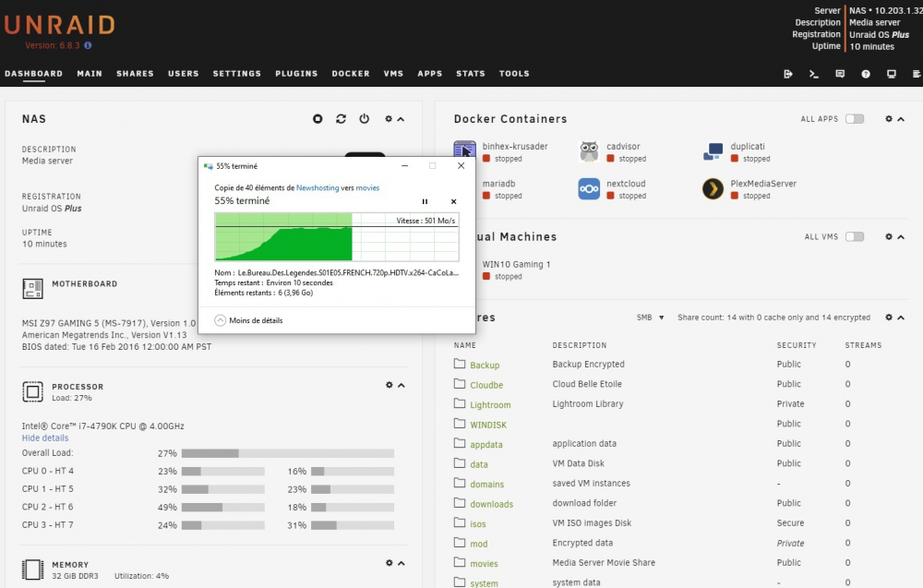The image size is (923, 588).
Task: Shut down the NAS power icon
Action: pyautogui.click(x=365, y=119)
